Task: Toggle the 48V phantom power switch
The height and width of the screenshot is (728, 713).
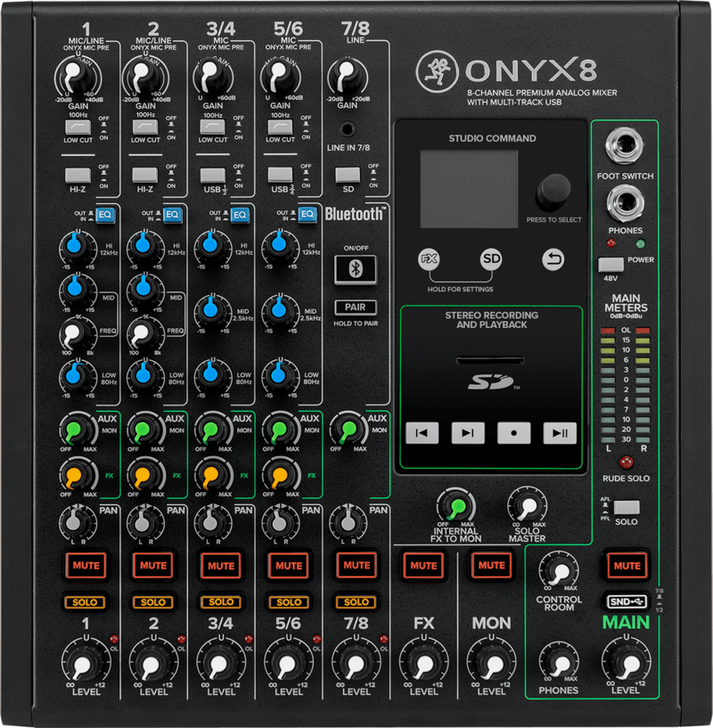Action: click(x=611, y=265)
